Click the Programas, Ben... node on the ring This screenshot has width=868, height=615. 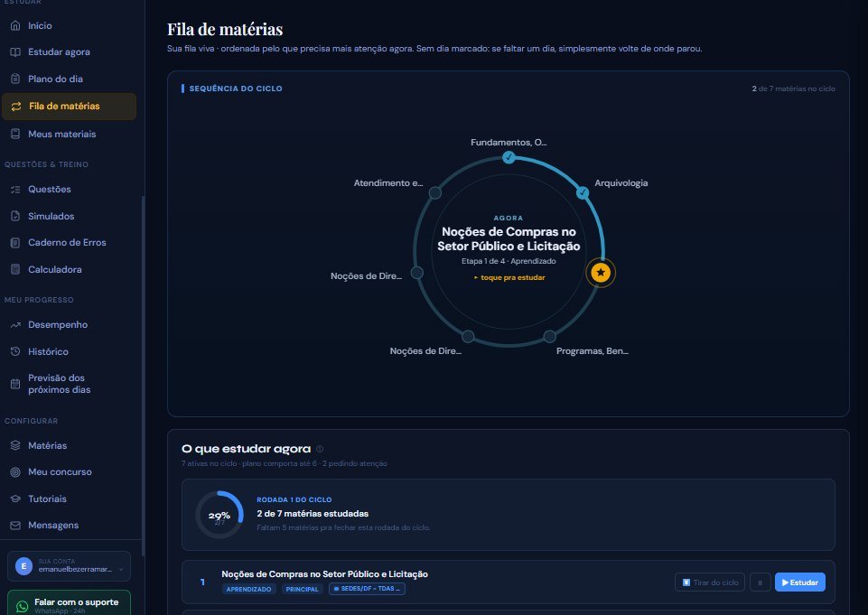click(549, 337)
